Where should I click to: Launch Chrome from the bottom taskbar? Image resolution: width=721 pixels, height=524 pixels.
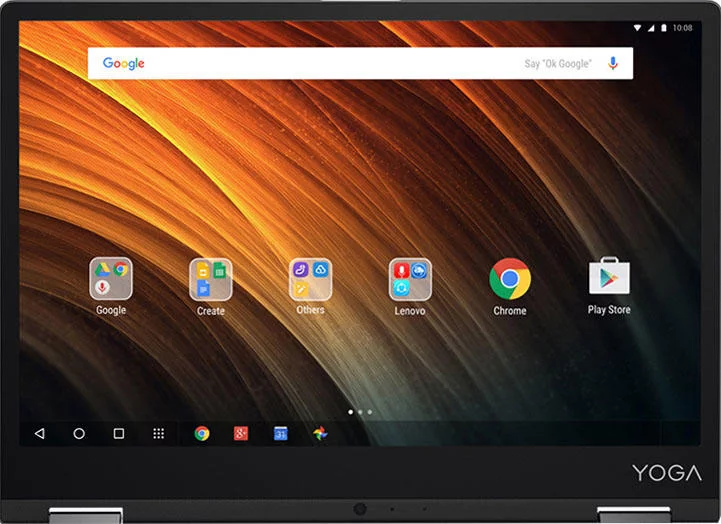(x=201, y=433)
